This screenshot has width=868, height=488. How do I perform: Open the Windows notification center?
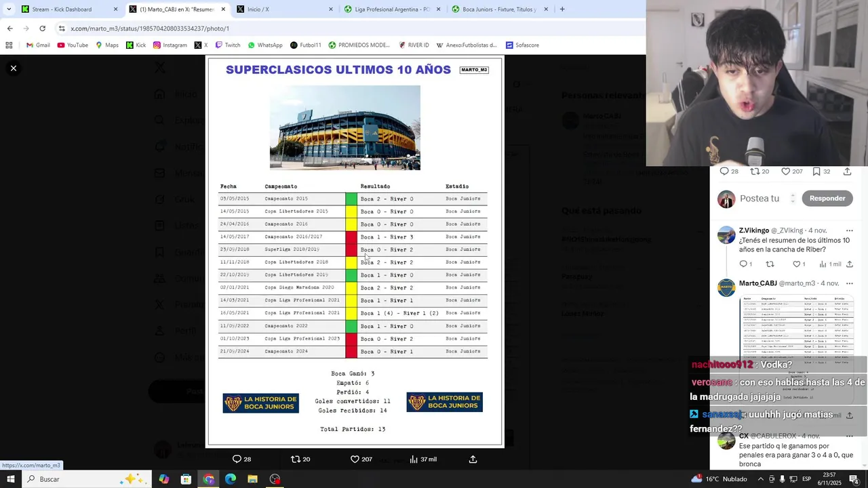coord(854,479)
